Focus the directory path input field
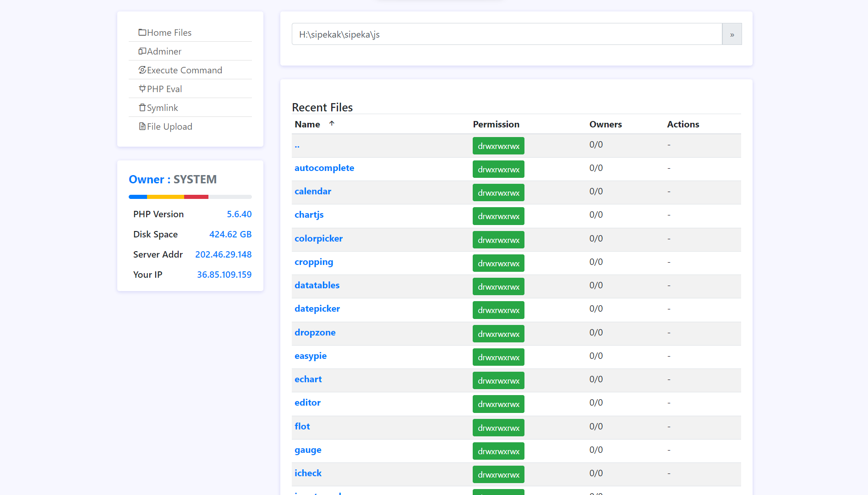Viewport: 868px width, 495px height. point(507,34)
